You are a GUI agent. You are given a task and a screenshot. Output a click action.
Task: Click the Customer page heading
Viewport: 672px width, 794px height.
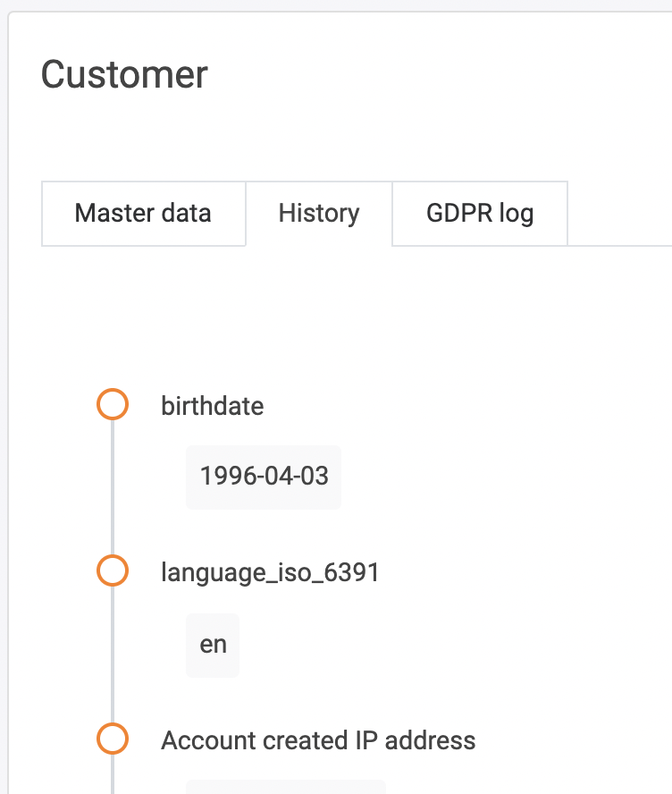click(x=124, y=74)
